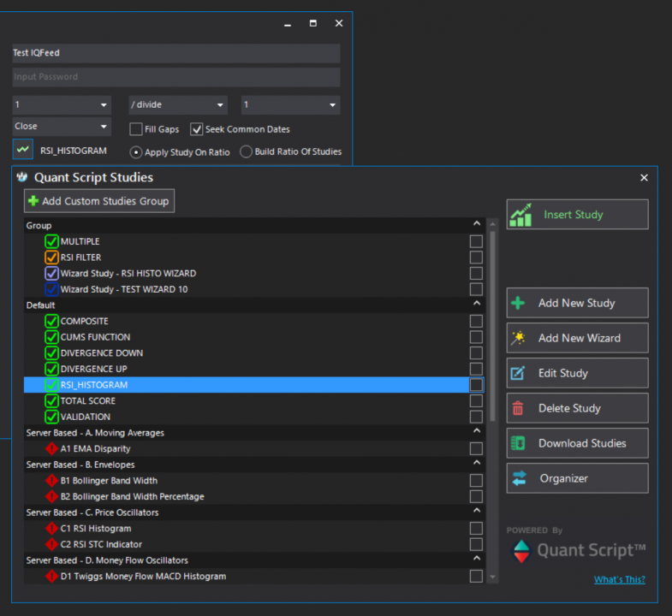Click the Organizer button label
The image size is (672, 616).
click(x=564, y=478)
